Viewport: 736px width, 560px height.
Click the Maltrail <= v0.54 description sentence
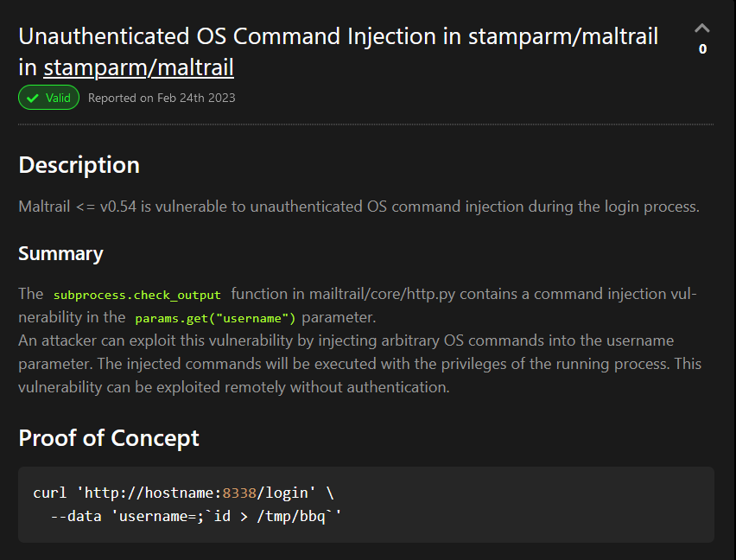(358, 207)
